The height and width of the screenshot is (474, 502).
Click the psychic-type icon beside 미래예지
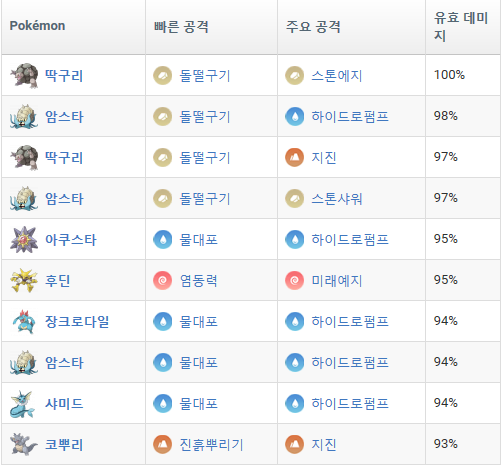[x=294, y=280]
